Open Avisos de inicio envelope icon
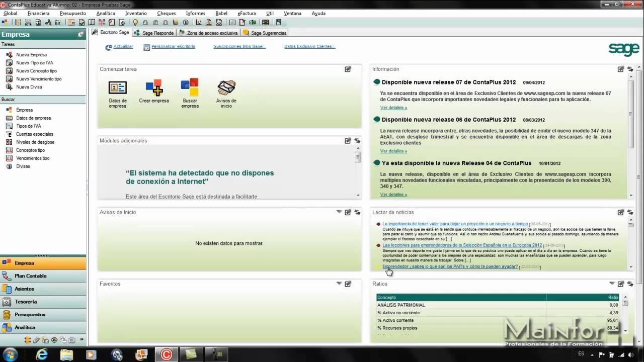 226,88
